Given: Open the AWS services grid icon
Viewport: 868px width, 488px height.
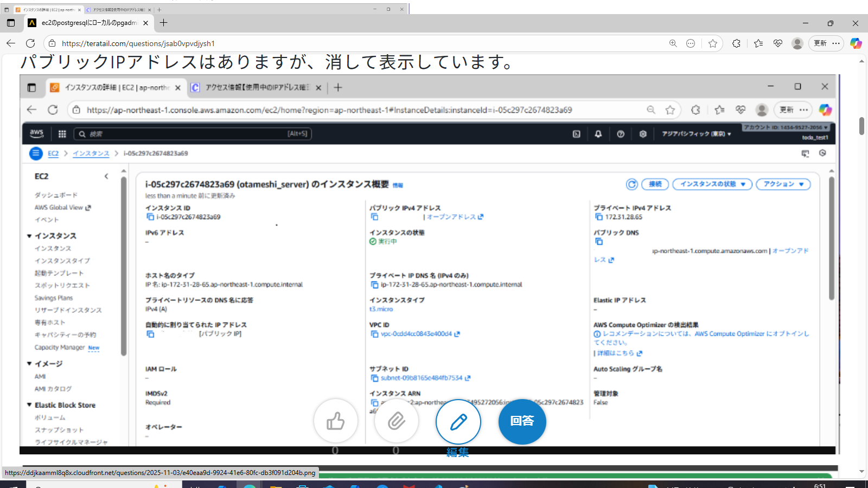Looking at the screenshot, I should point(62,134).
